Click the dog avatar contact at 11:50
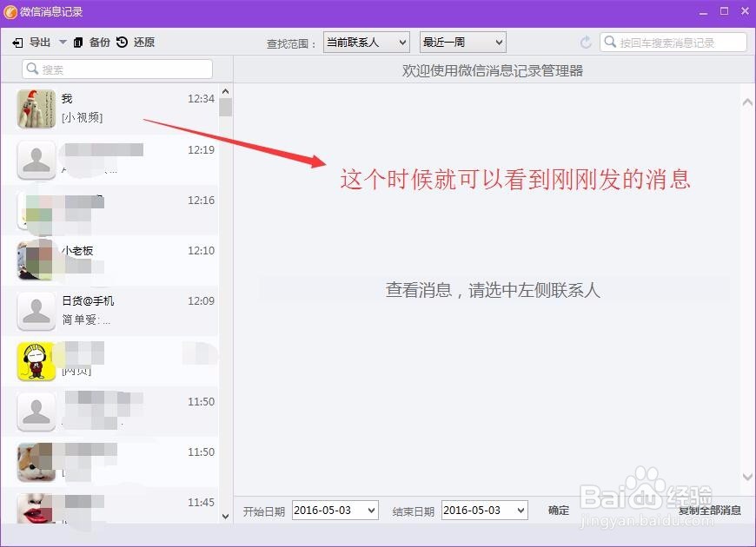Screen dimensions: 756x547 pos(110,462)
